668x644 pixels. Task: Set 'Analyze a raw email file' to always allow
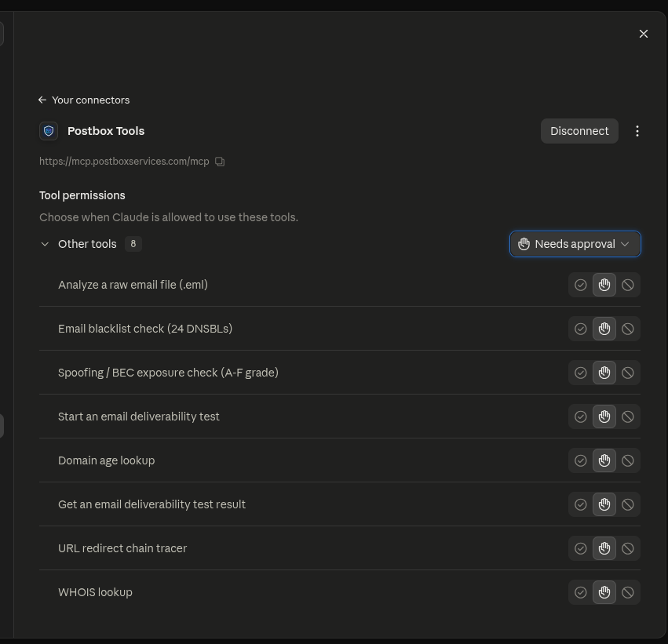coord(581,285)
